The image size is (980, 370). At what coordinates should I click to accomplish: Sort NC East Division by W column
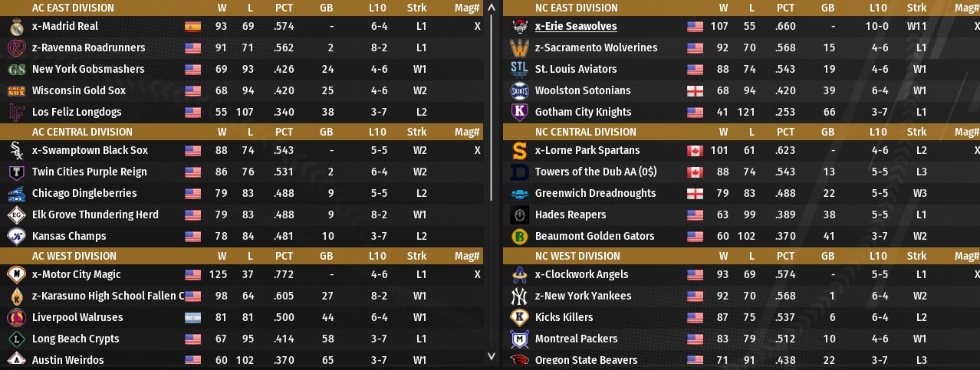tap(723, 8)
